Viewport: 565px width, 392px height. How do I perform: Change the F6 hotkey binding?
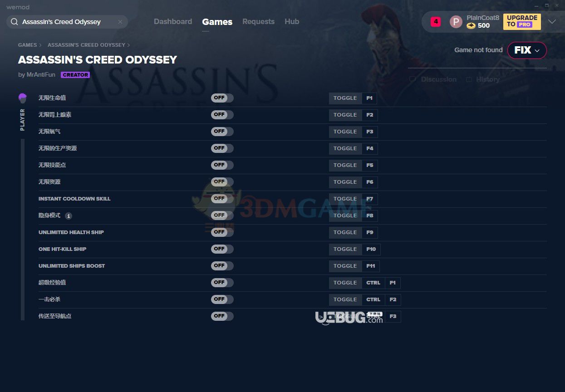click(370, 182)
